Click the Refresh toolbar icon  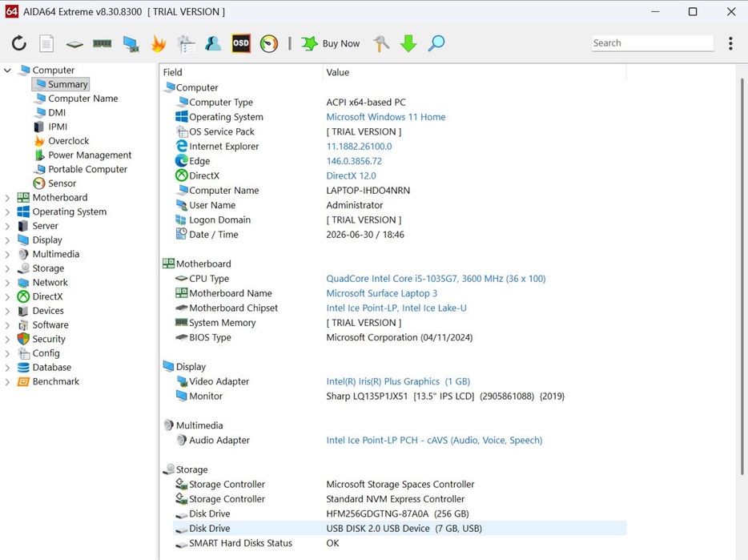[19, 43]
